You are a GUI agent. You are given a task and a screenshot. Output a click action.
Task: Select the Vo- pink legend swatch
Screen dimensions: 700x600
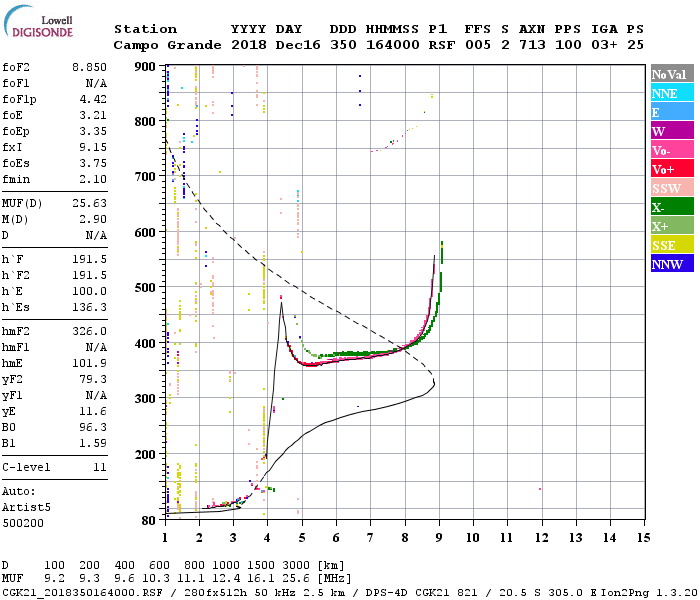672,150
